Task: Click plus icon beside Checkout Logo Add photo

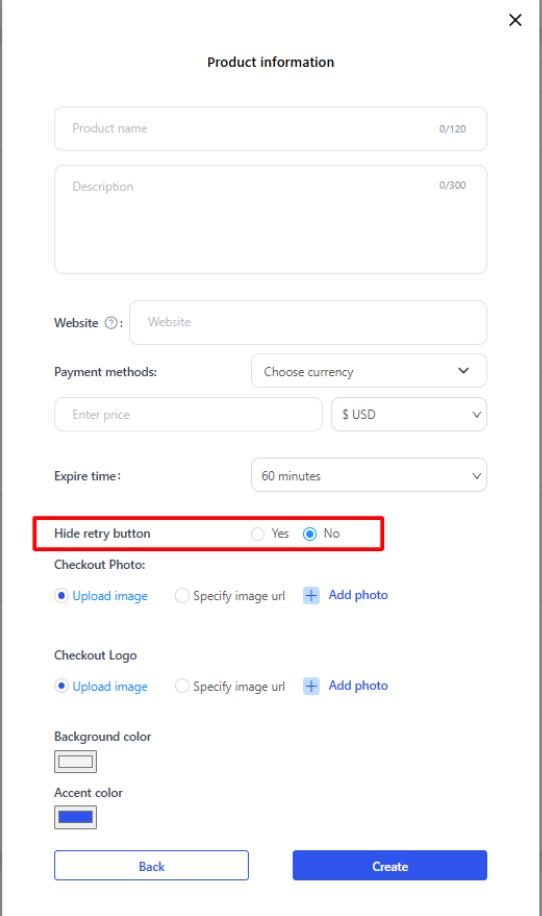Action: [x=311, y=686]
